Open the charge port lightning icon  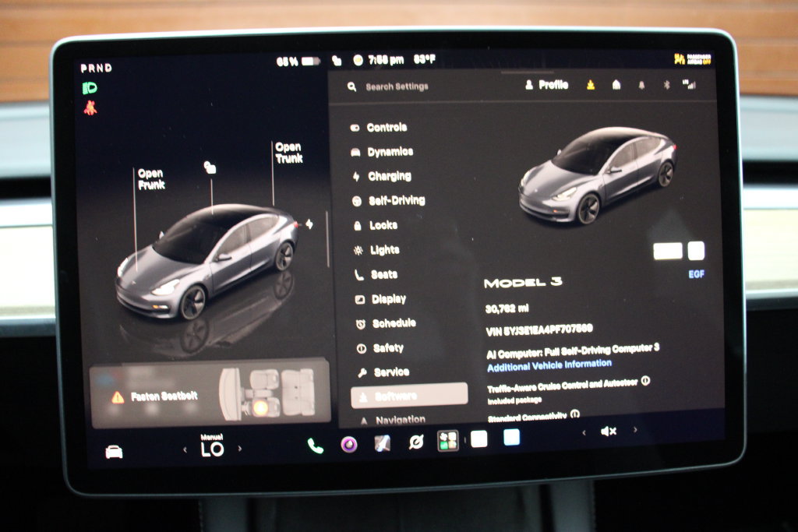tap(309, 224)
